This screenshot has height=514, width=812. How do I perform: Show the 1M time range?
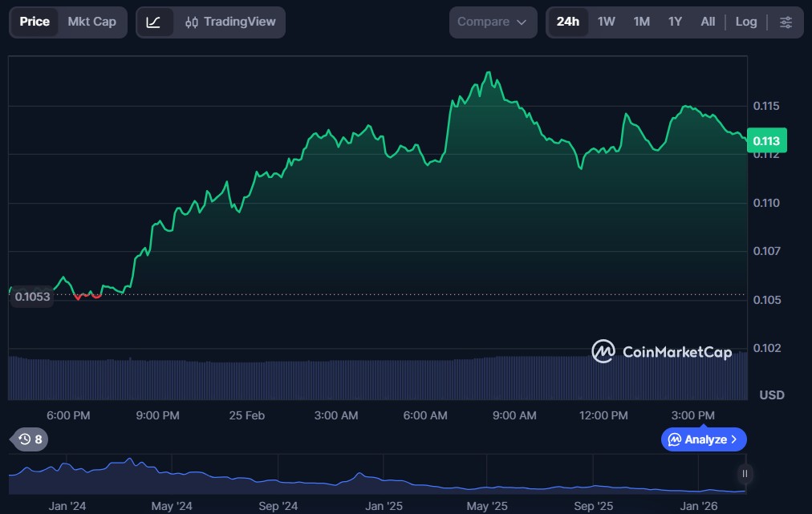tap(641, 22)
